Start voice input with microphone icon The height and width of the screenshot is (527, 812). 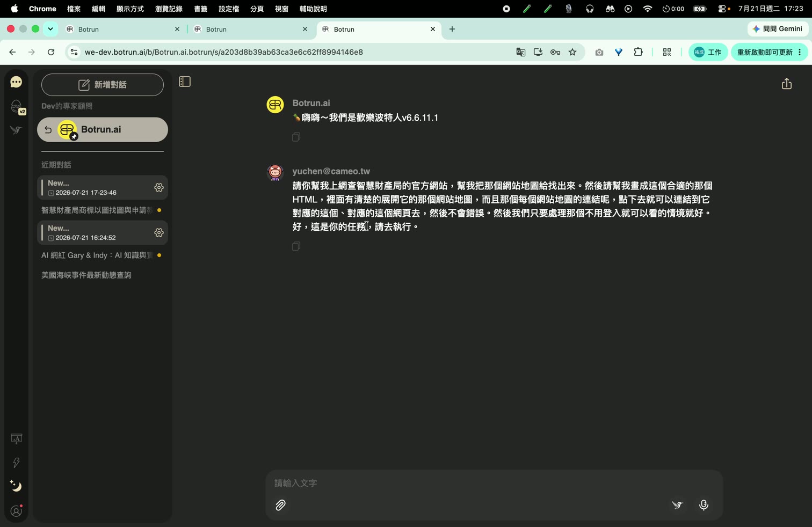(x=704, y=505)
